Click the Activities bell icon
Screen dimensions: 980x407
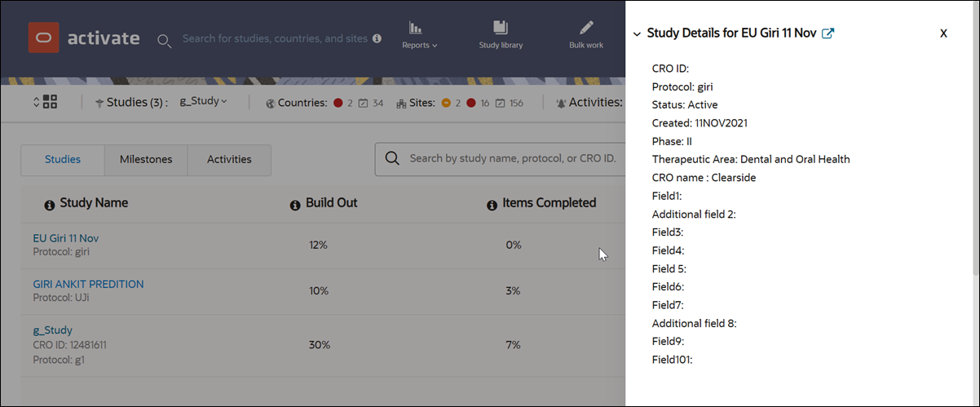click(x=561, y=104)
